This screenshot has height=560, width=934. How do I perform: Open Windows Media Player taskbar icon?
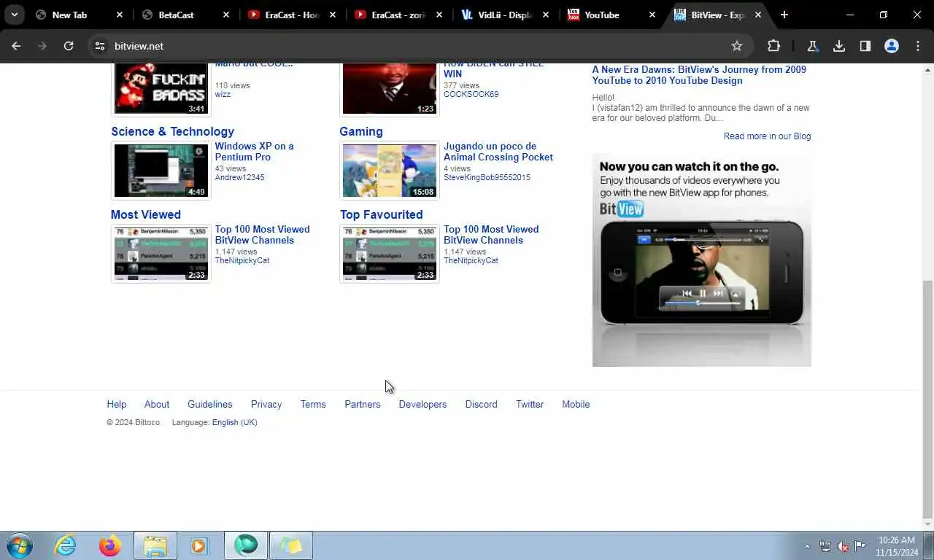(x=200, y=545)
